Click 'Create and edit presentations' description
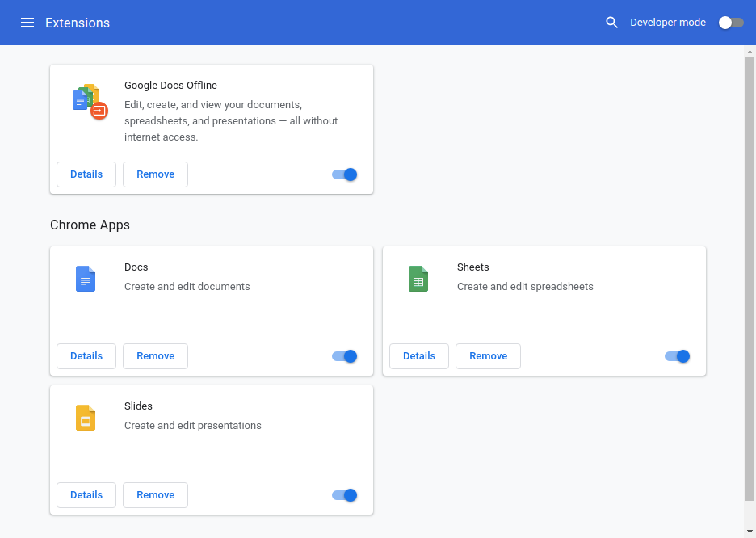This screenshot has width=756, height=538. click(193, 425)
